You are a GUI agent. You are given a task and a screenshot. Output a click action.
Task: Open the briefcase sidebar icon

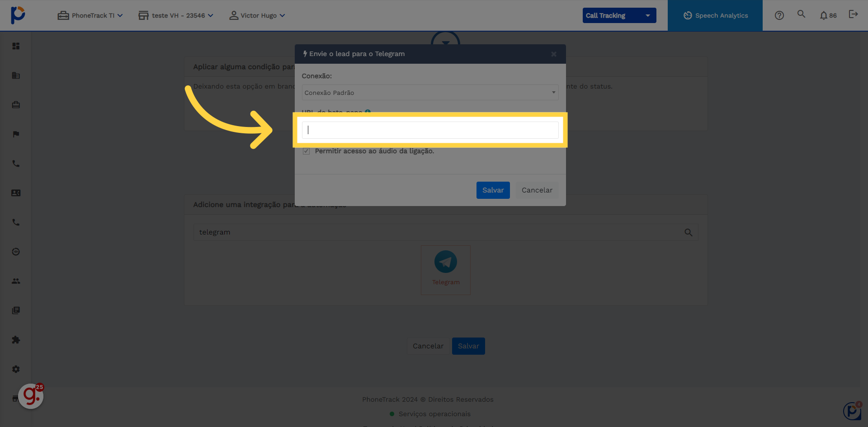tap(16, 105)
